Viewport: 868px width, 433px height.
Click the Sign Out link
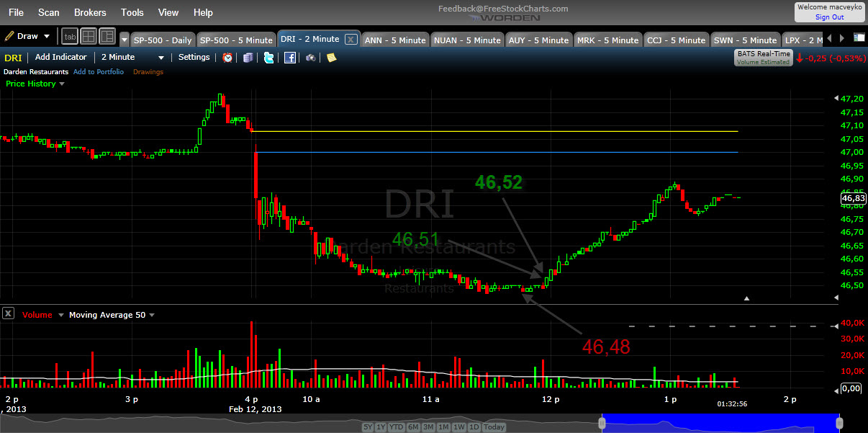click(829, 17)
